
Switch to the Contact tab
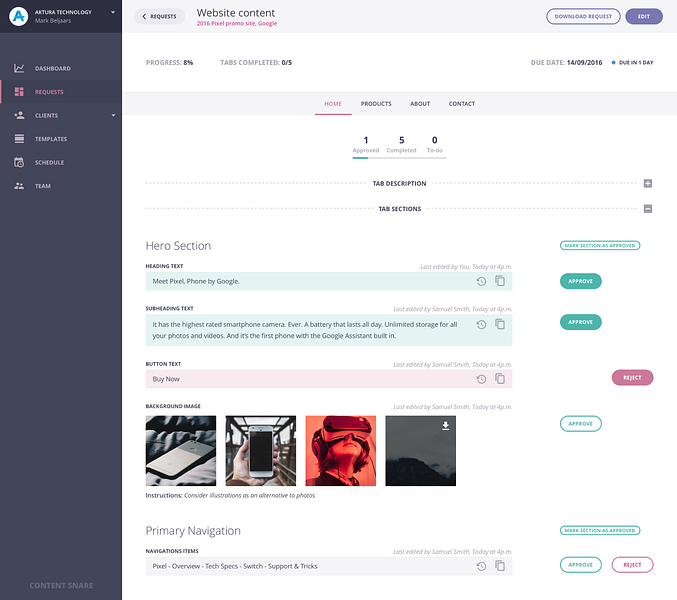(x=462, y=104)
